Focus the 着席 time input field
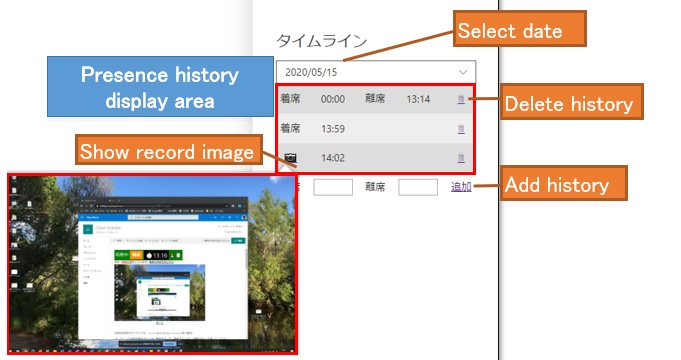Image resolution: width=681 pixels, height=360 pixels. 333,187
